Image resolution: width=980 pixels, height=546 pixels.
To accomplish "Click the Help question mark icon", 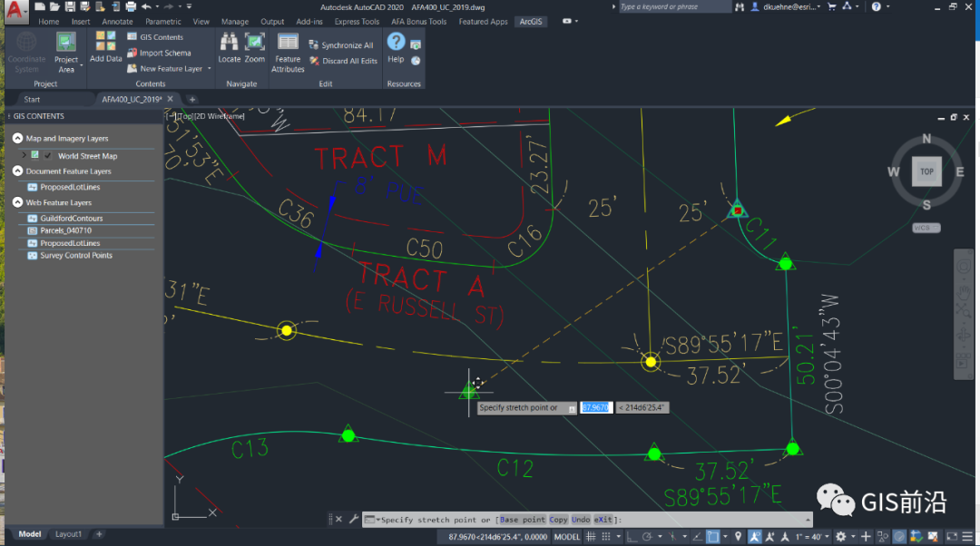I will point(396,46).
